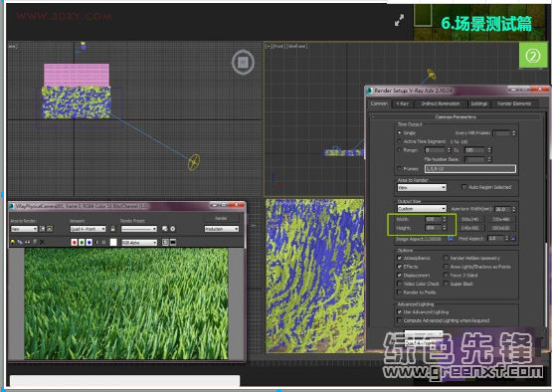The height and width of the screenshot is (392, 552).
Task: Click the Aperture Width spinner arrows
Action: tap(514, 209)
